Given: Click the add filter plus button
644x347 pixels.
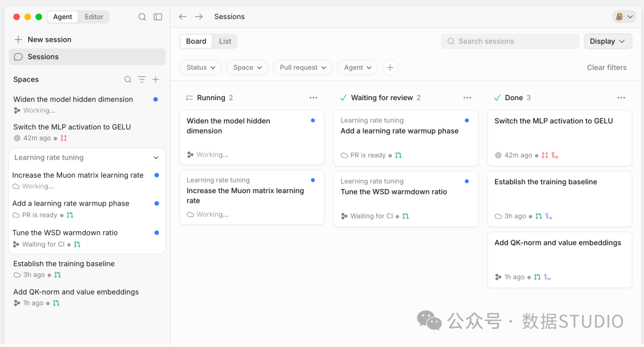Looking at the screenshot, I should pos(390,67).
